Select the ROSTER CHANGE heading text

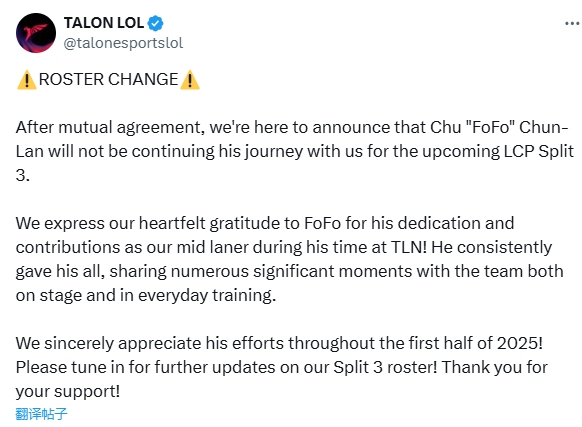(x=108, y=79)
